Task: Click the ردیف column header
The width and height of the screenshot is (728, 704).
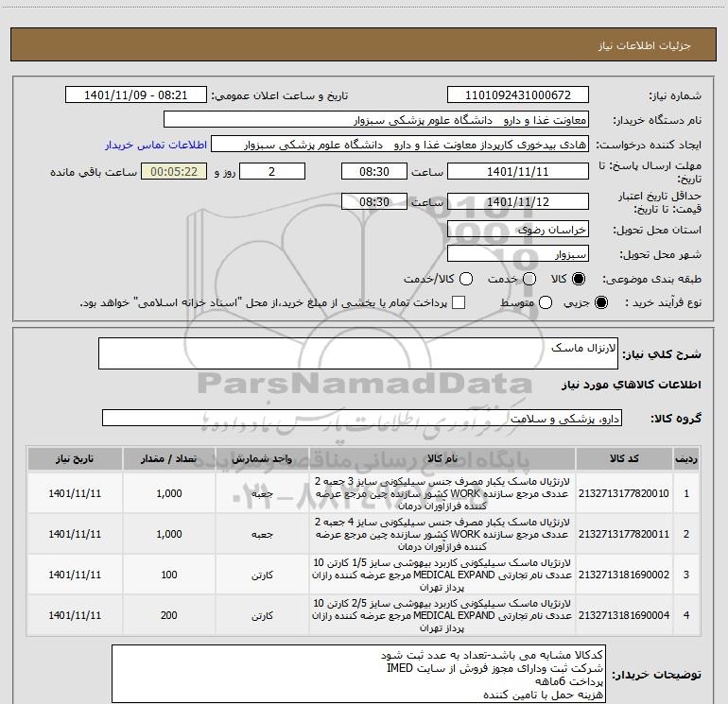Action: [x=686, y=458]
